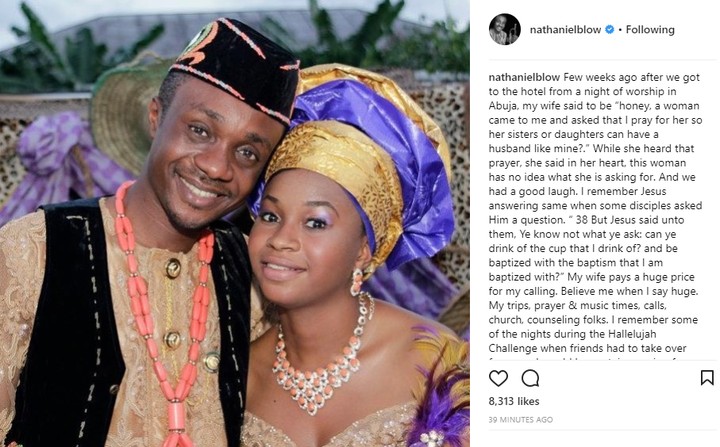Click the woman's dangling earring in the photo
Screen dimensions: 720x447
357,283
